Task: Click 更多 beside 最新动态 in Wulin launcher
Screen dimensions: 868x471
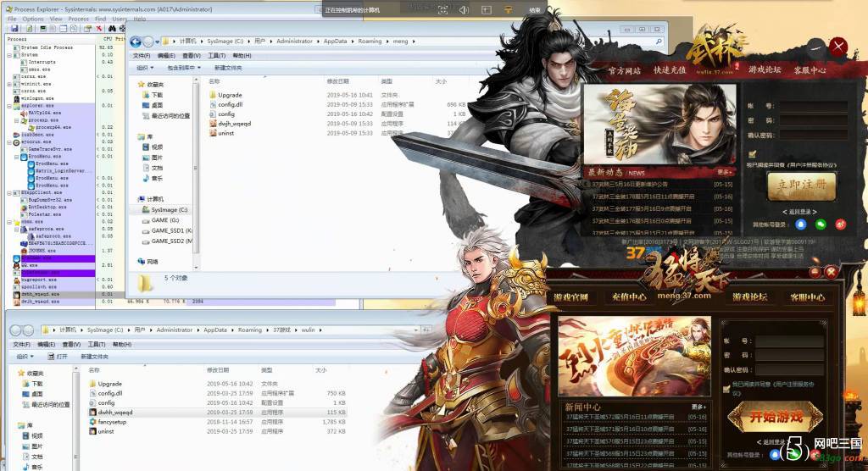Action: point(725,172)
